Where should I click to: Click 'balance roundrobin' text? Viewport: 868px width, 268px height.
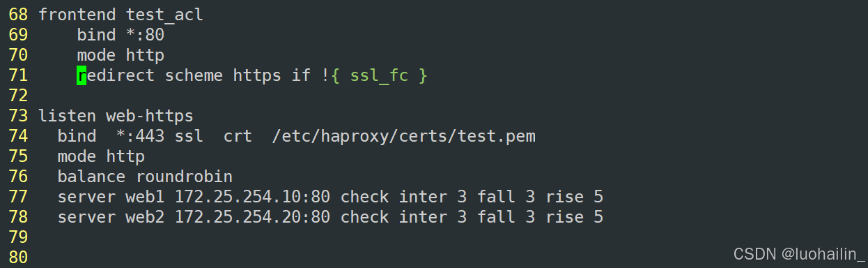[145, 176]
